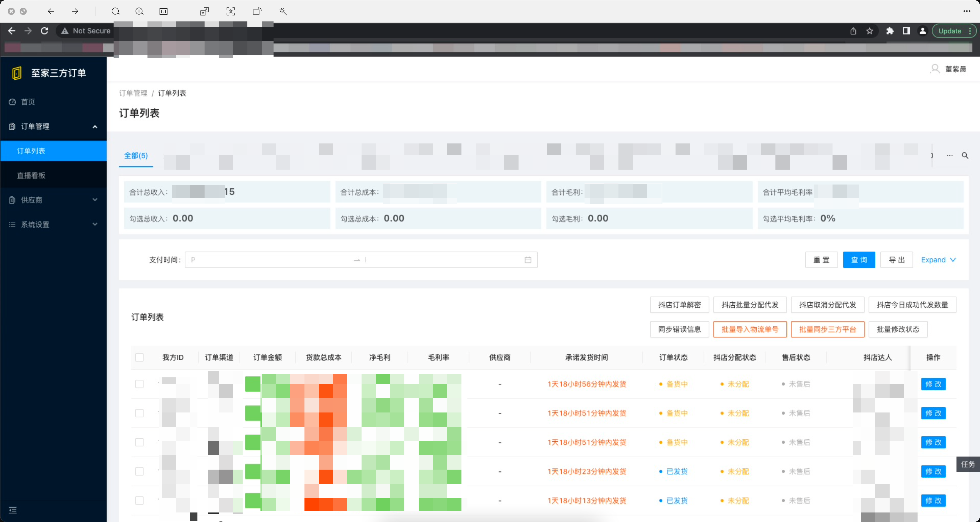Collapse the 订单管理 sidebar menu

pyautogui.click(x=54, y=126)
